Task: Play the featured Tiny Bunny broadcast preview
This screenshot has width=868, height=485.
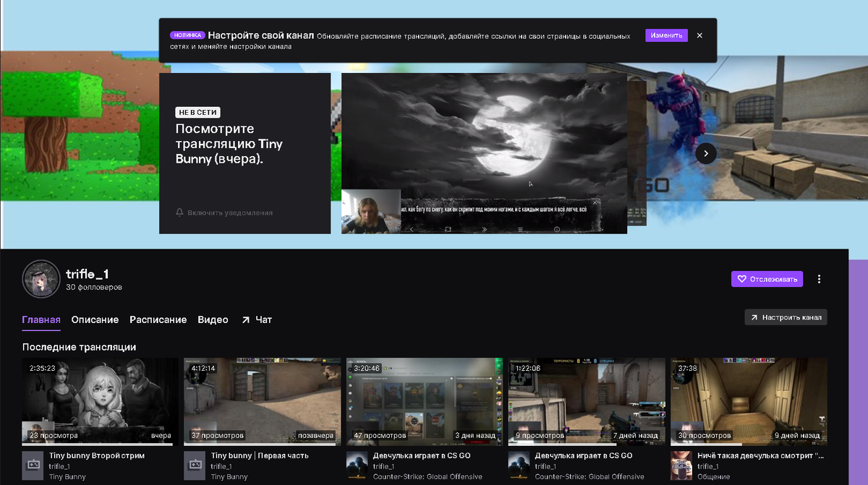Action: (x=484, y=153)
